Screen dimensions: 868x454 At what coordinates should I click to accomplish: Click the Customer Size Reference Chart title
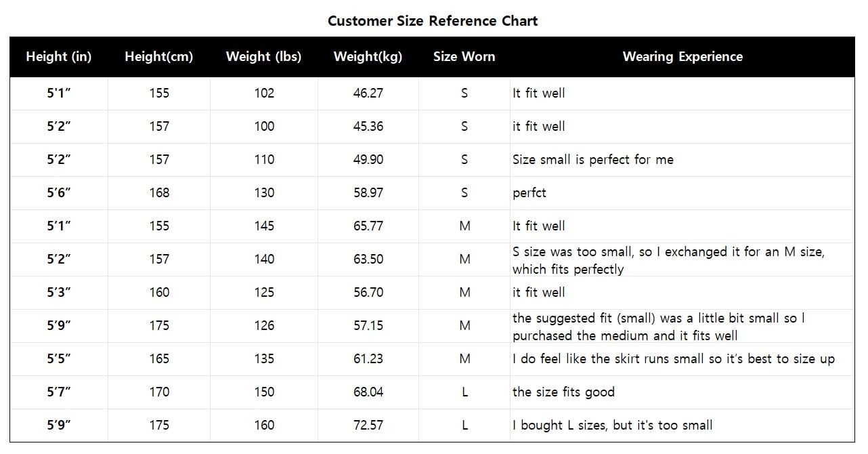(x=433, y=20)
